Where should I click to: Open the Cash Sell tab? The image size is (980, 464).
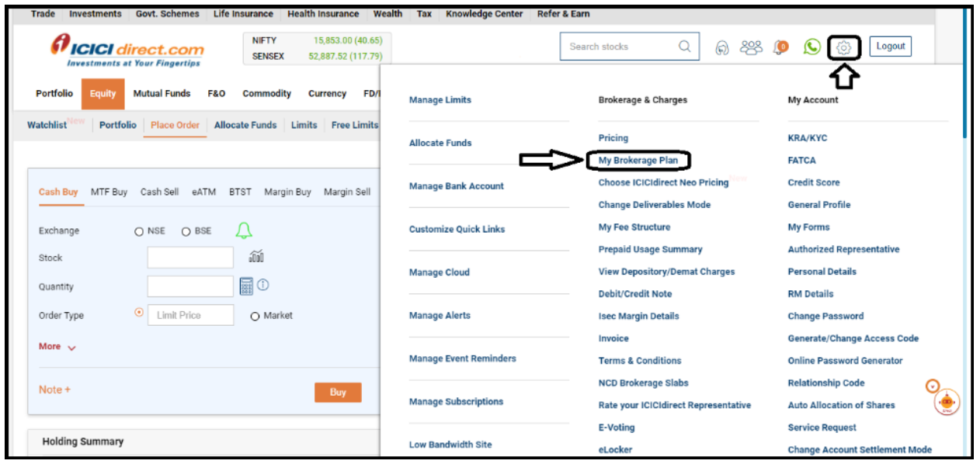(x=159, y=192)
